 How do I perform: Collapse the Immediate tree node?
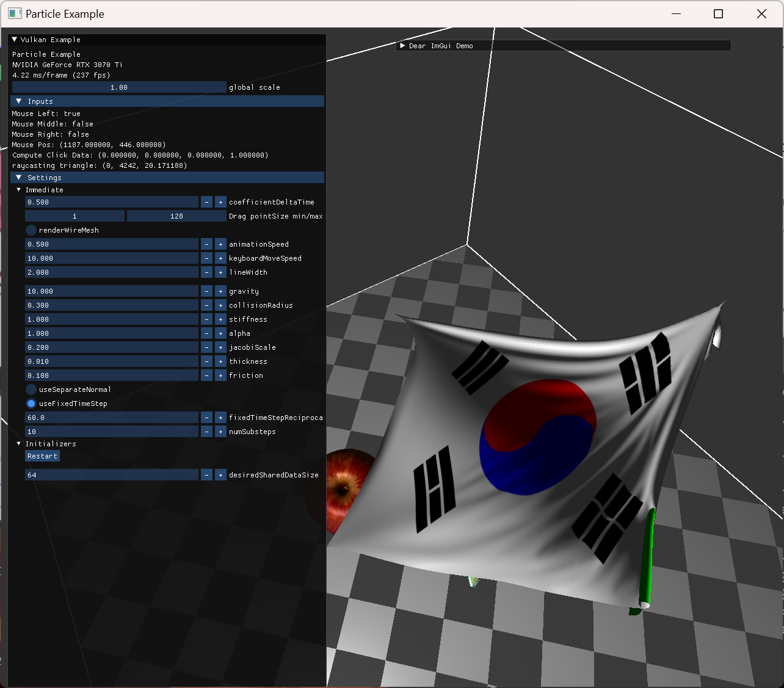point(19,190)
